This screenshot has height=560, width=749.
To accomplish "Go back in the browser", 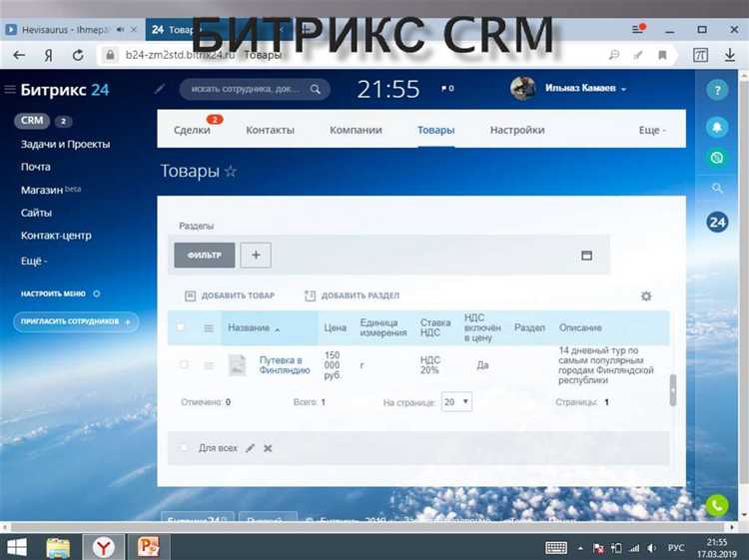I will tap(19, 55).
